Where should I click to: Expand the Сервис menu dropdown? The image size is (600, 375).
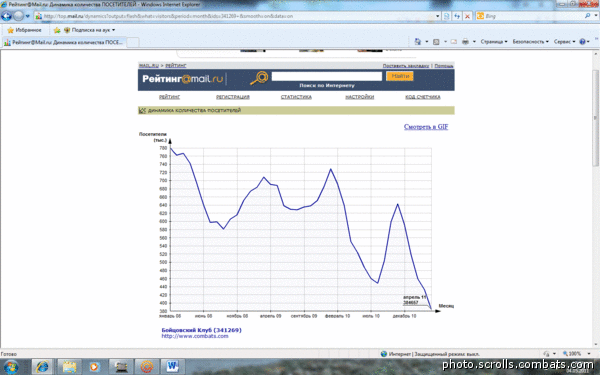[564, 41]
